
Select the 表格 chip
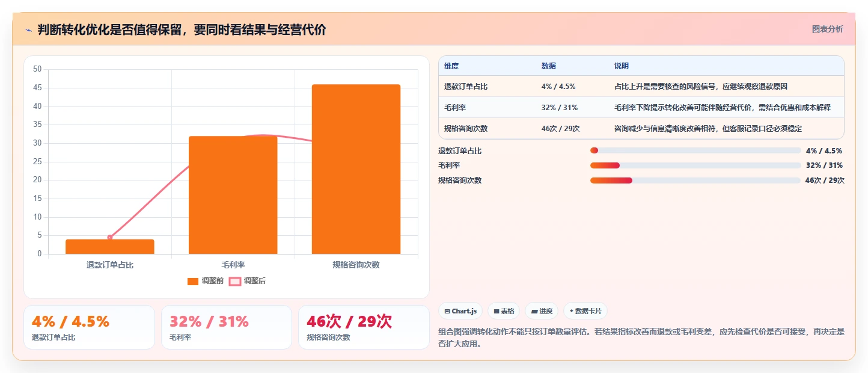tap(504, 311)
